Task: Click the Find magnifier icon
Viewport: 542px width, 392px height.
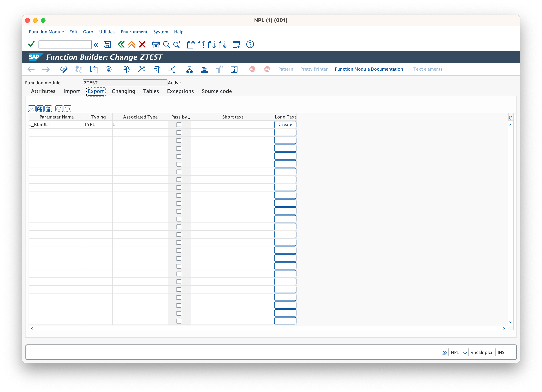Action: 166,45
